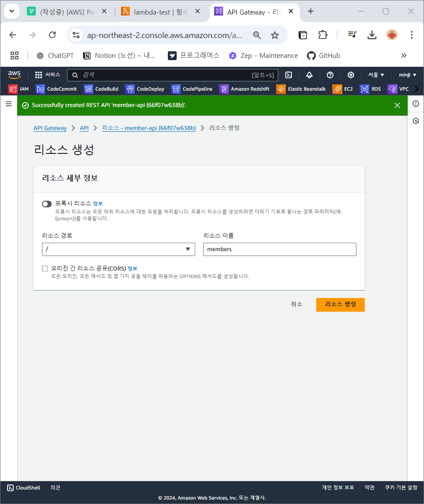Open the Chrome three-dot menu
This screenshot has width=424, height=504.
[412, 35]
